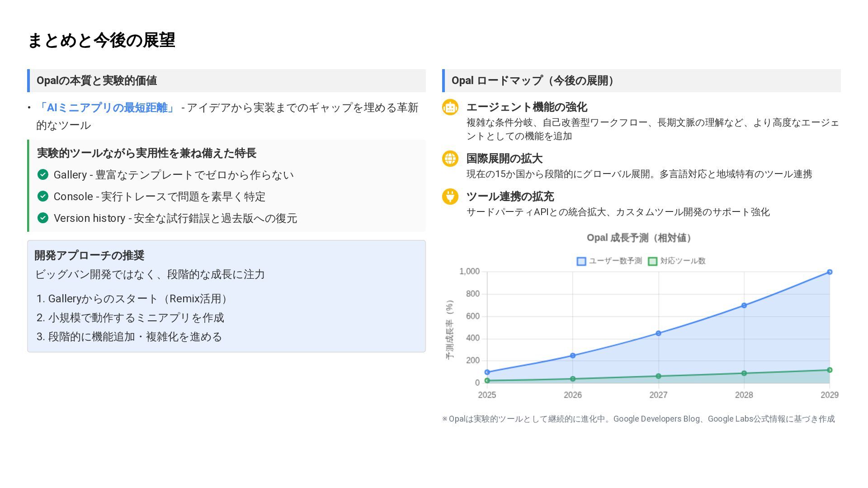Click the 2026 blue user forecast point
Screen dimensions: 868x488
(x=573, y=356)
